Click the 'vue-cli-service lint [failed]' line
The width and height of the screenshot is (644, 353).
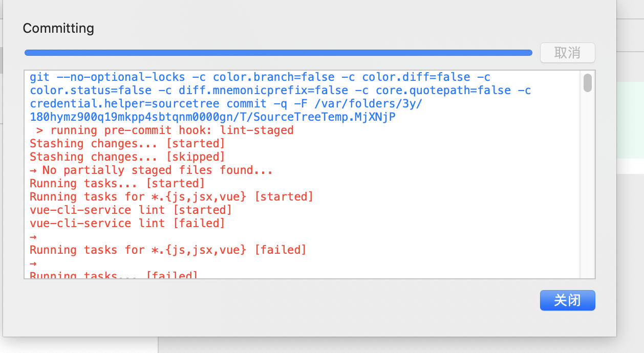(x=127, y=223)
